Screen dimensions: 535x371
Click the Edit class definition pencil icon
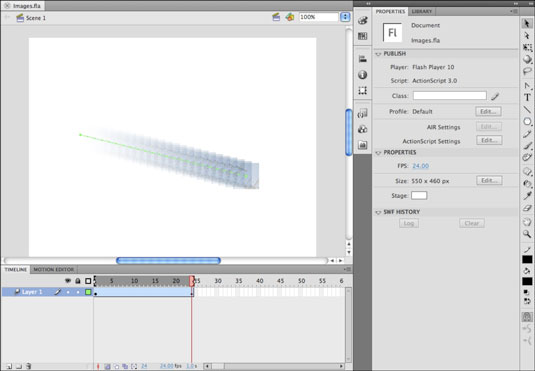495,97
